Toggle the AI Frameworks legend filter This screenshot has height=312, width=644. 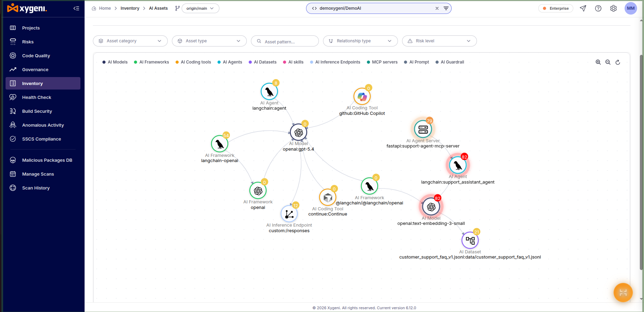click(151, 62)
